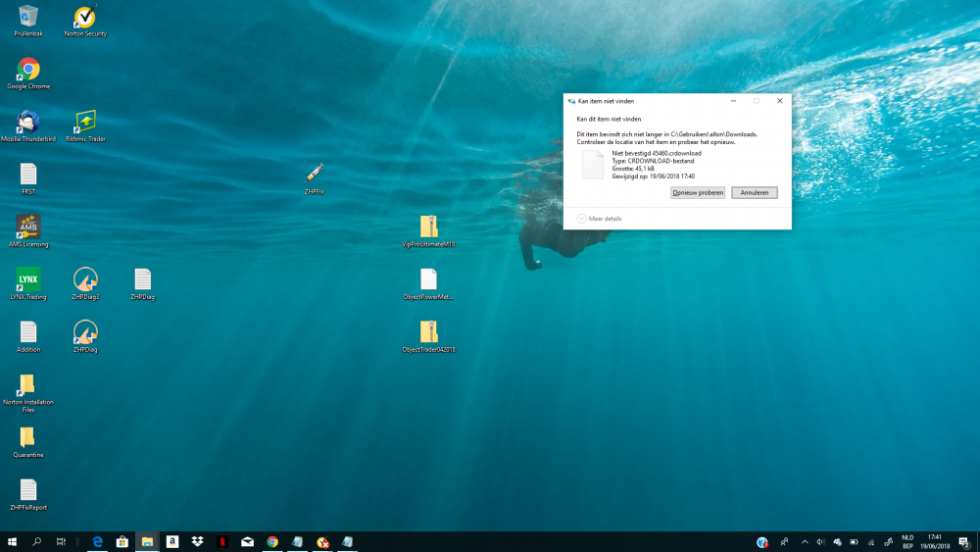
Task: Show hidden system tray icons chevron
Action: 805,541
